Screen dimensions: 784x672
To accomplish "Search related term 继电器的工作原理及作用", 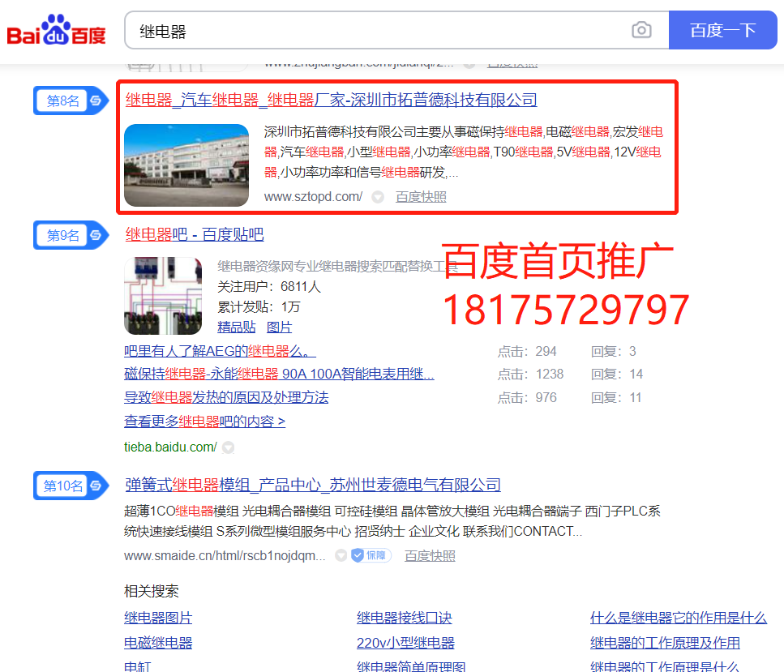I will (665, 643).
